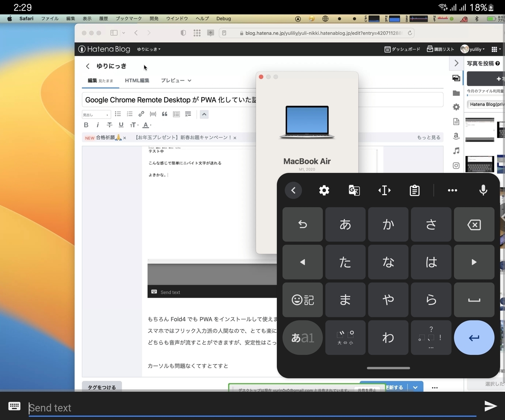Click もっと見る in notice bar
The width and height of the screenshot is (505, 420).
(x=429, y=137)
